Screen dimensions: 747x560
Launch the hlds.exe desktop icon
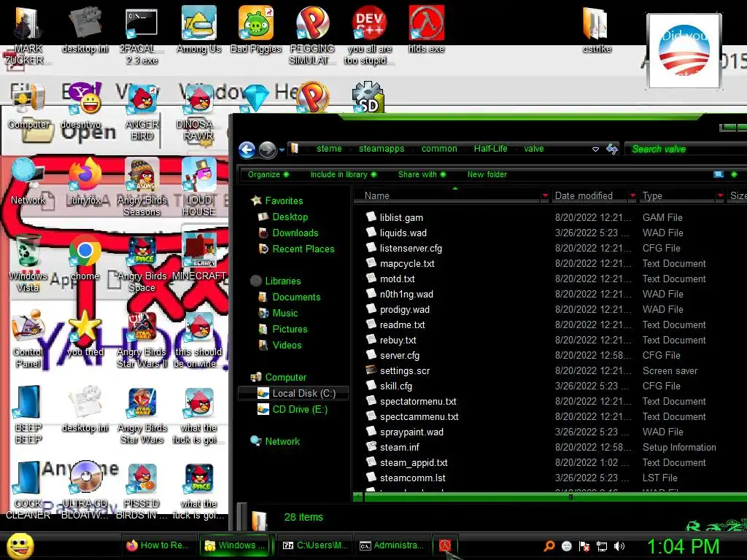[x=426, y=29]
